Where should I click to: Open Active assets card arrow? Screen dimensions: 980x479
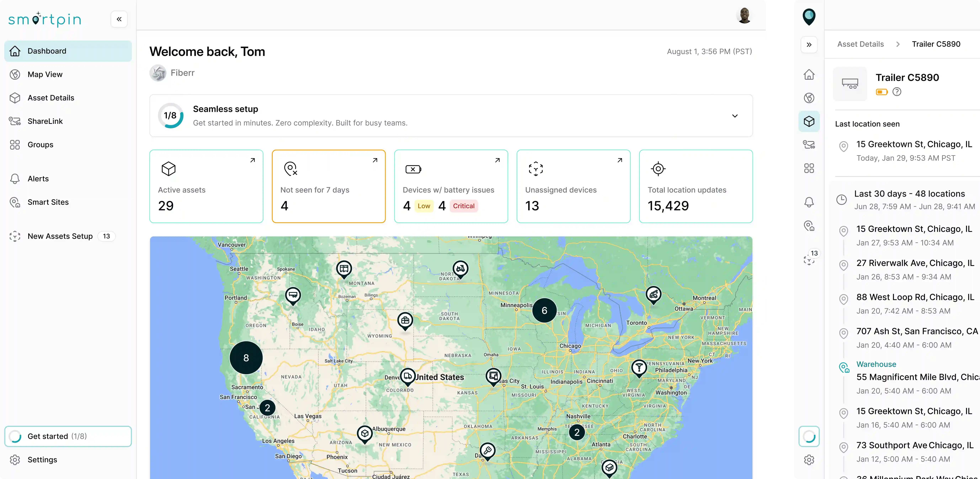(252, 160)
